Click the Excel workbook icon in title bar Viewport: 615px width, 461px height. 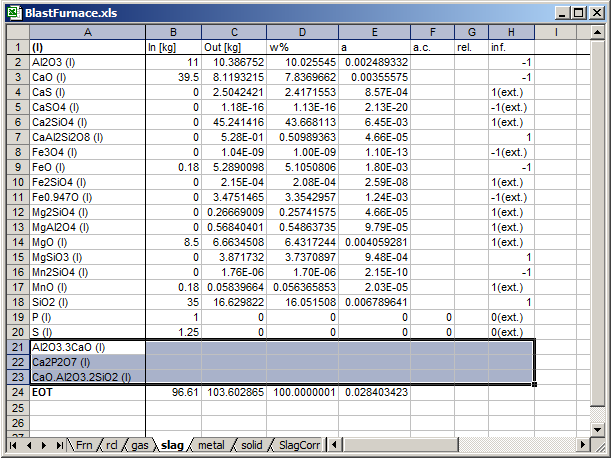[x=13, y=12]
